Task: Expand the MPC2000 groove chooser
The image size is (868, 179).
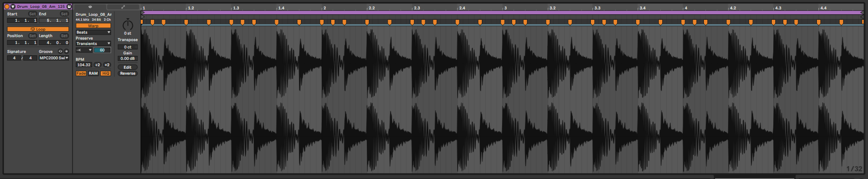Action: coord(54,58)
